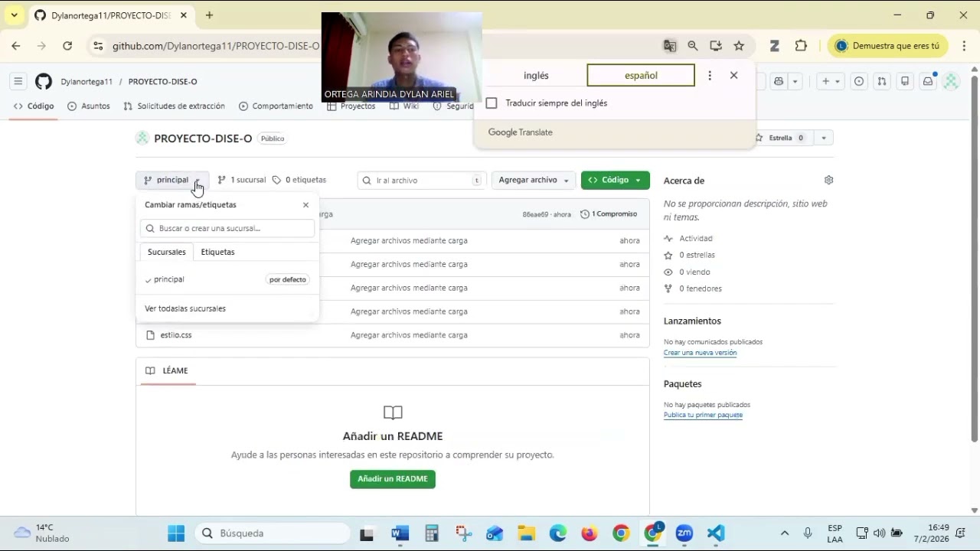The width and height of the screenshot is (980, 551).
Task: Open Solicitudes de extracción tab
Action: [174, 106]
